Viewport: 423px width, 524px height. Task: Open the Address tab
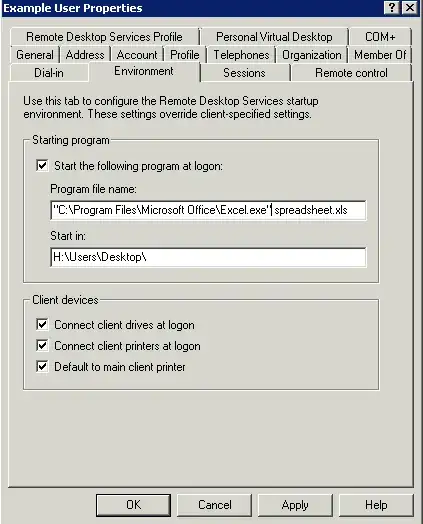[x=85, y=55]
